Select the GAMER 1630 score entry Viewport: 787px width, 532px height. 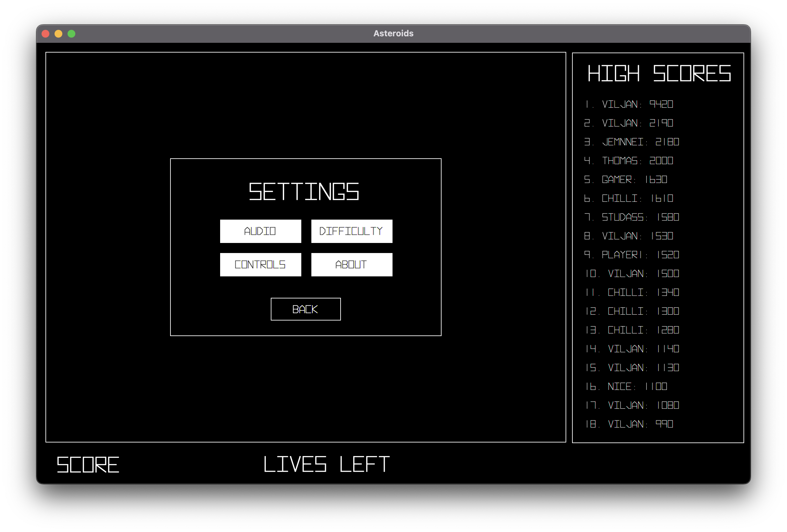[626, 179]
